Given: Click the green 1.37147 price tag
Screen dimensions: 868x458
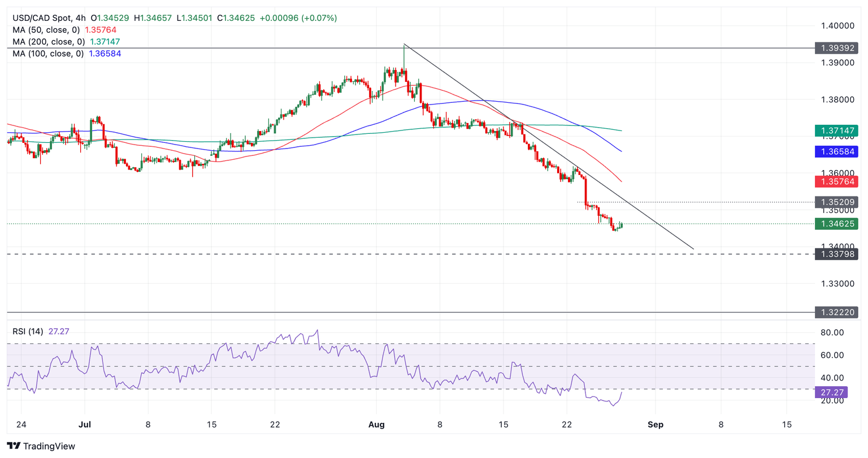Looking at the screenshot, I should [836, 131].
